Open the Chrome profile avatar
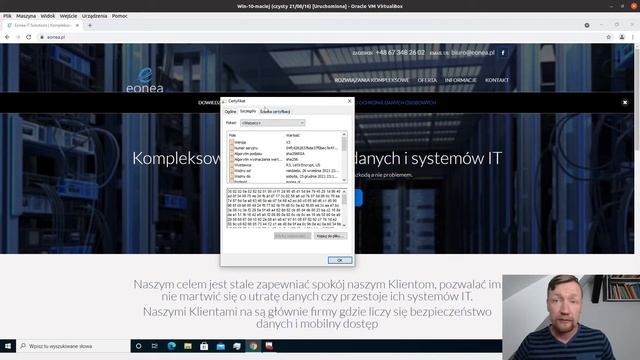 pyautogui.click(x=622, y=37)
